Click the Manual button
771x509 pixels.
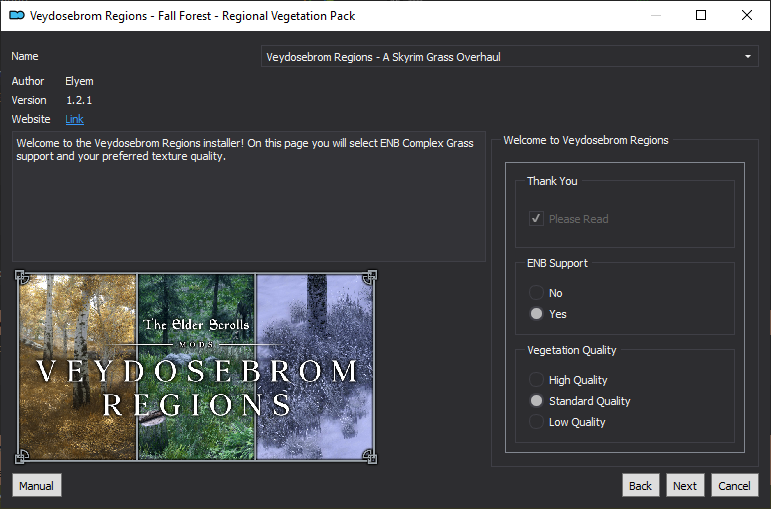coord(37,485)
